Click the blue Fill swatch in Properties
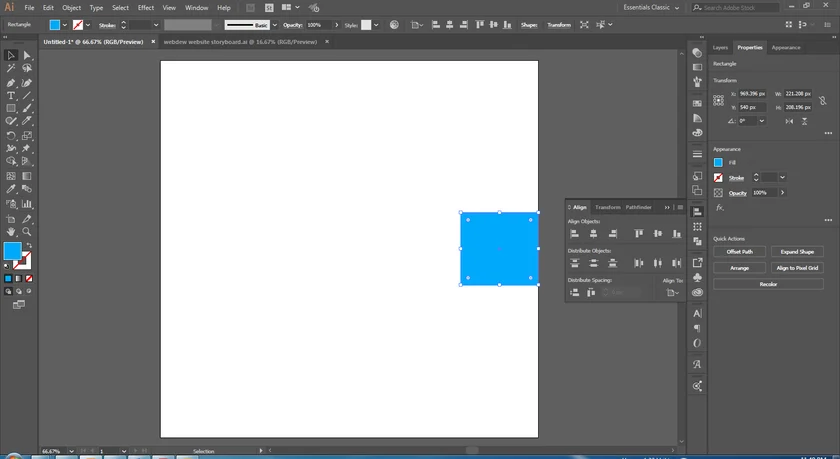 tap(718, 162)
